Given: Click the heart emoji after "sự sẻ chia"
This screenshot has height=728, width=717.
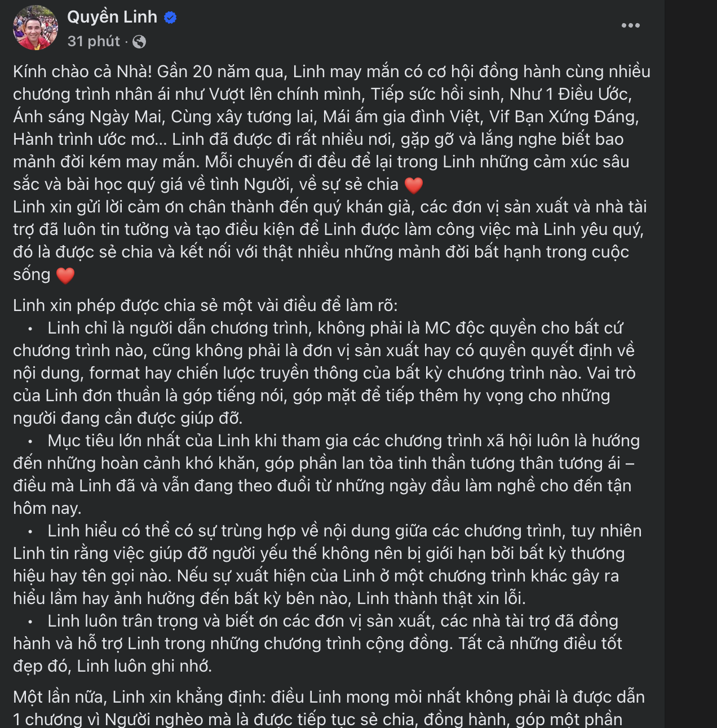Looking at the screenshot, I should (x=414, y=185).
